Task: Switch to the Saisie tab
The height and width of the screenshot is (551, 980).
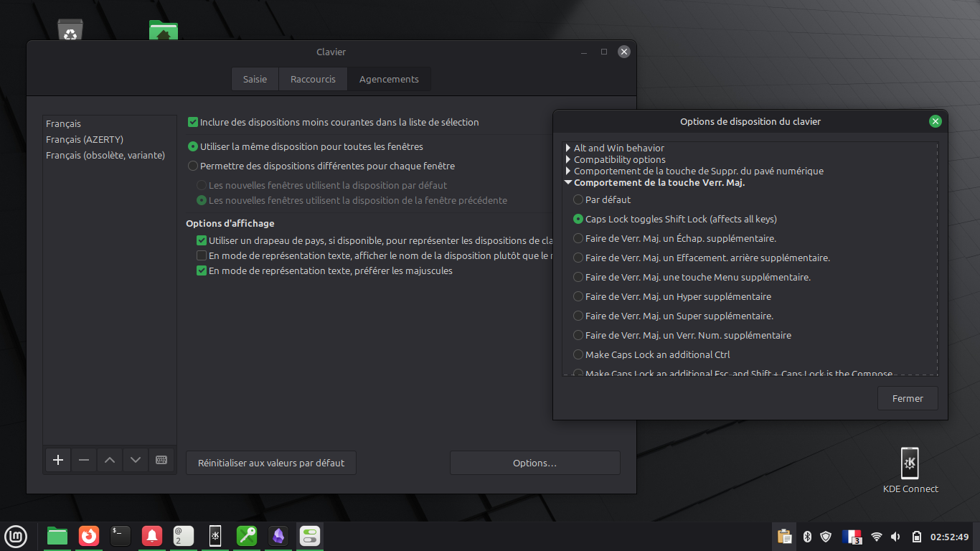Action: (255, 80)
